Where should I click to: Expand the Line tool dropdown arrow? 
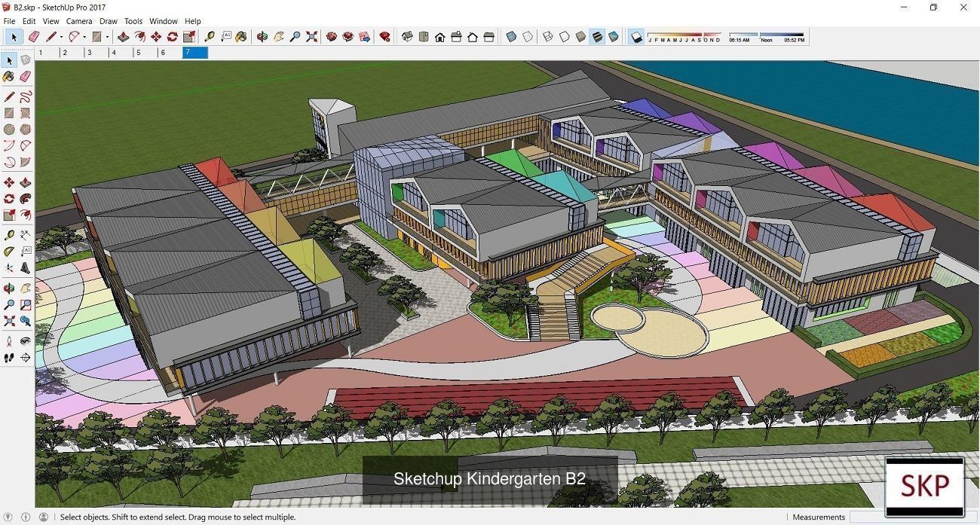(62, 36)
